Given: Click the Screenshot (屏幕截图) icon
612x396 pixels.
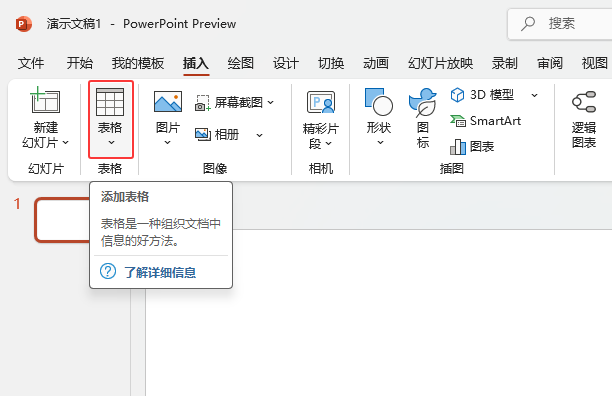Looking at the screenshot, I should coord(203,103).
